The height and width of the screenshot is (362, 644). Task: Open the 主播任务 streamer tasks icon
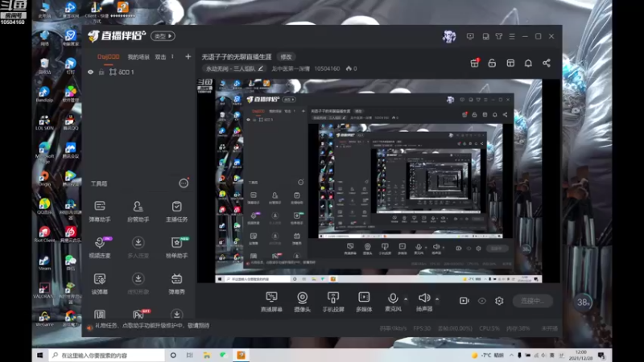[x=176, y=212]
